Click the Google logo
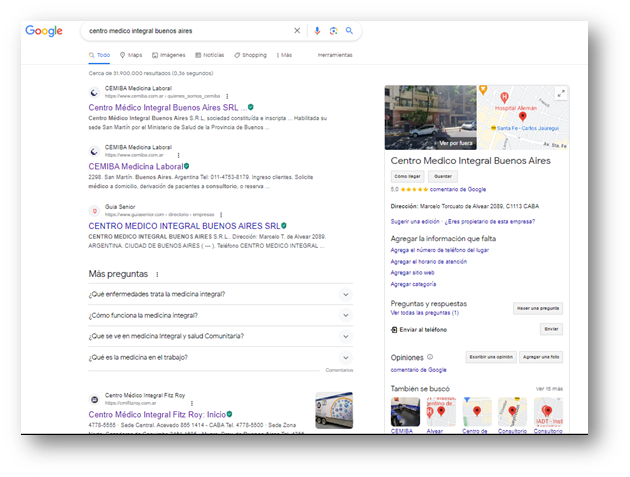Viewport: 630px width, 477px height. coord(44,31)
